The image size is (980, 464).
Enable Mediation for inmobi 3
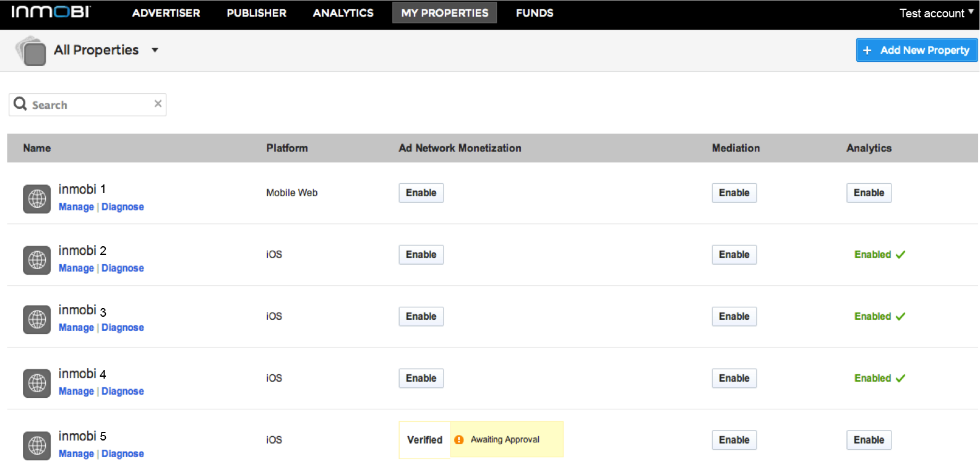(x=734, y=317)
